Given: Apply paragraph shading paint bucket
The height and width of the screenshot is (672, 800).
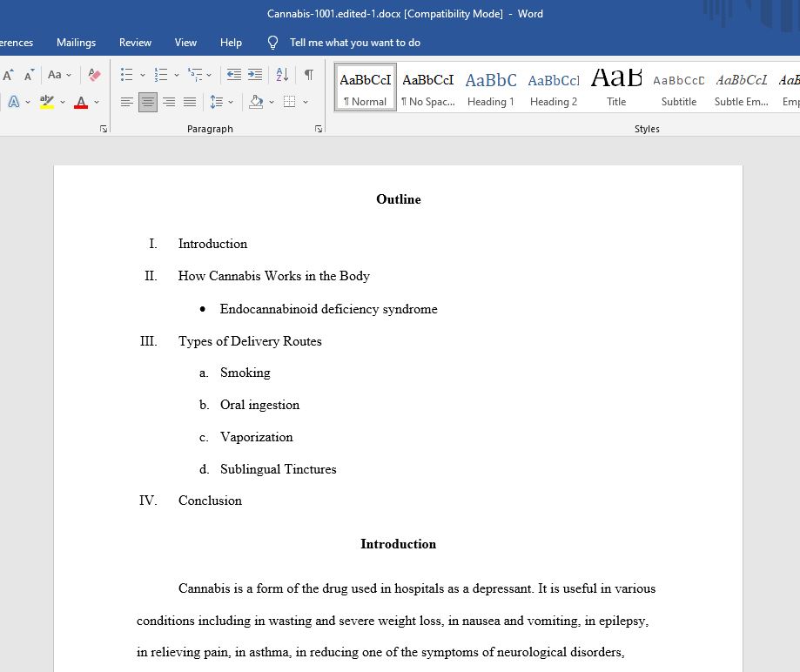Looking at the screenshot, I should (x=256, y=102).
